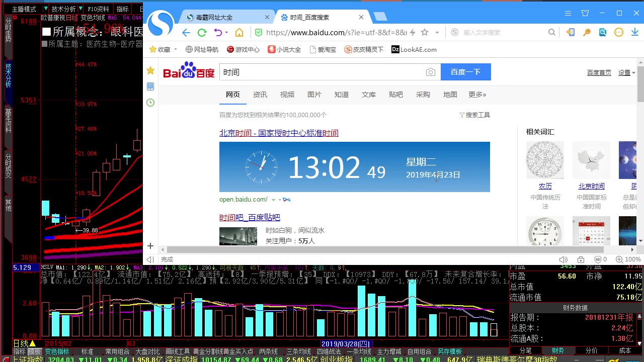Click the 农历 related term thumbnail
This screenshot has height=362, width=644.
point(545,160)
